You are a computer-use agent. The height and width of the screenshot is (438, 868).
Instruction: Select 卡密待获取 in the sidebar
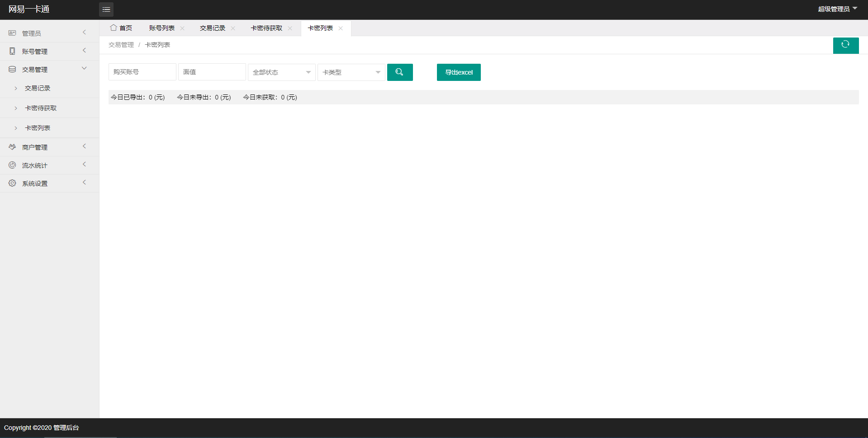41,108
